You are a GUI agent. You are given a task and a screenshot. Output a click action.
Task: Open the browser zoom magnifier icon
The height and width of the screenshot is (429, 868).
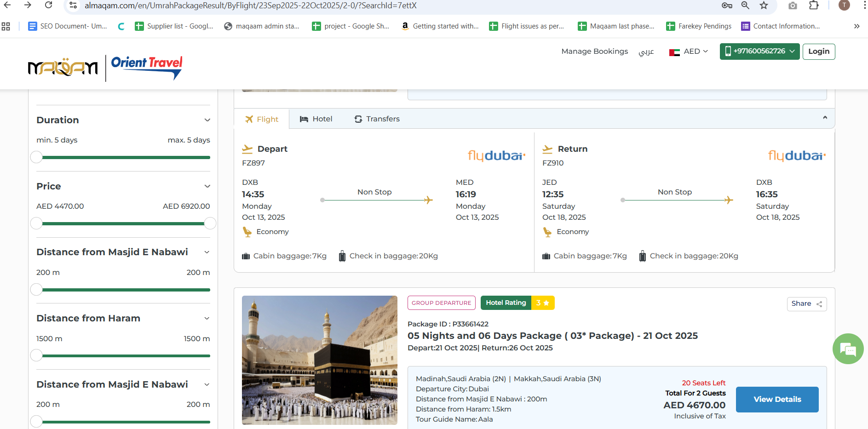[745, 6]
